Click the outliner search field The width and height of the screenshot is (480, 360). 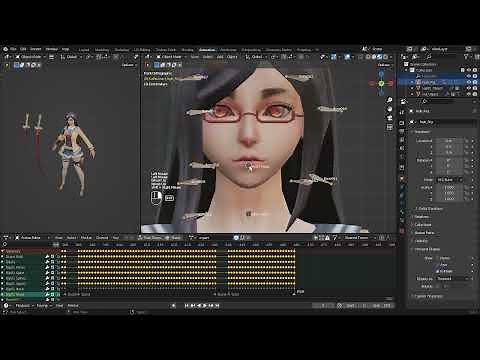coord(443,57)
